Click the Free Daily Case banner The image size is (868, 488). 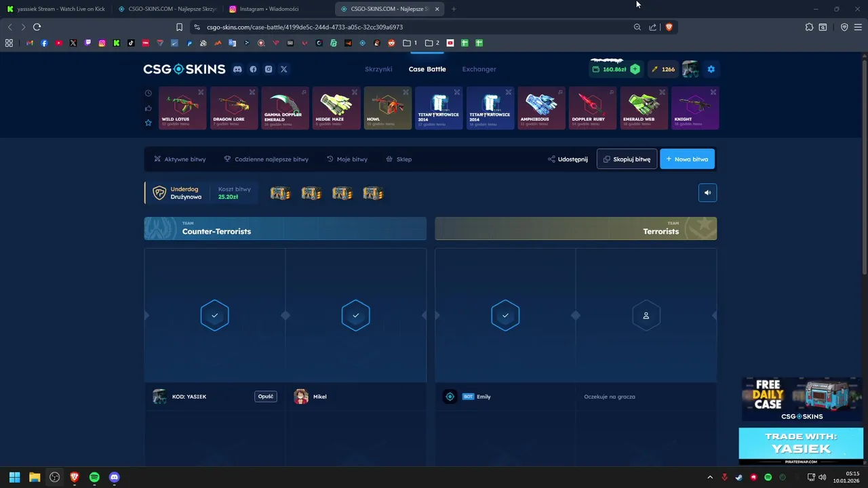pos(802,400)
